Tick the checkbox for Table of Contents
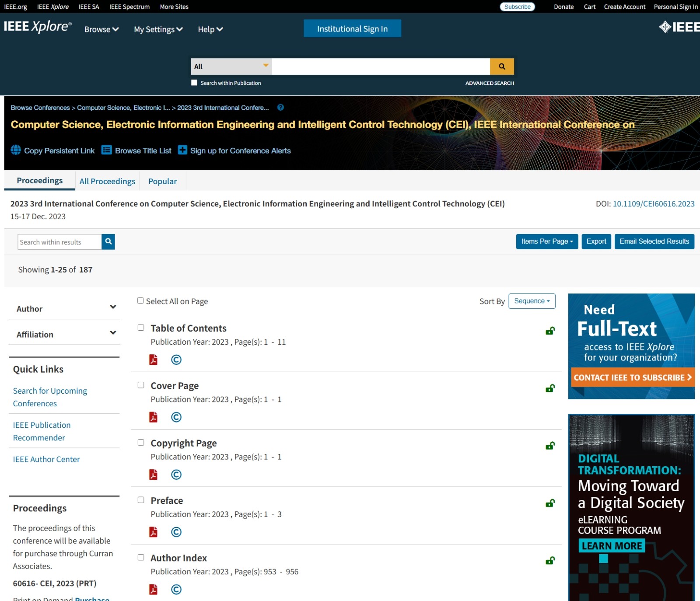700x601 pixels. pos(141,328)
